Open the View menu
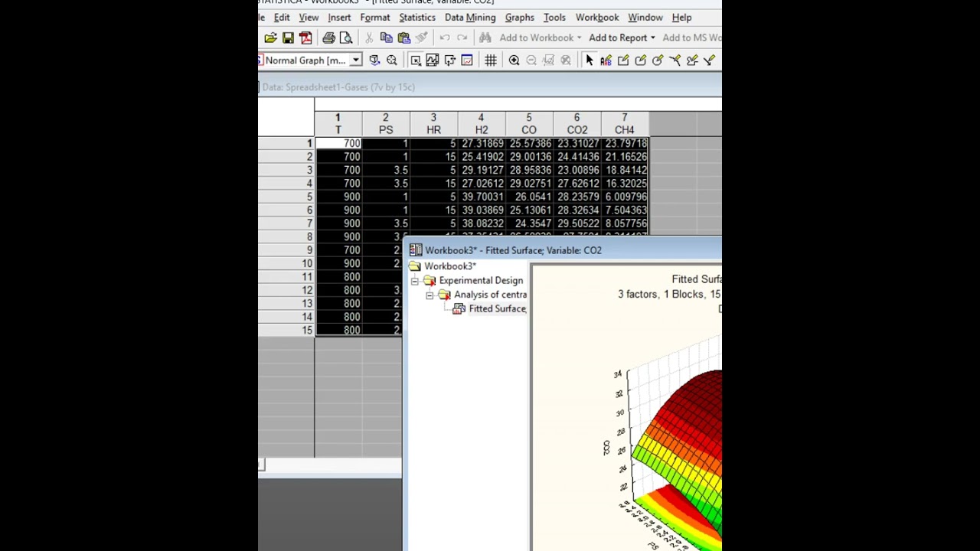 pos(309,18)
